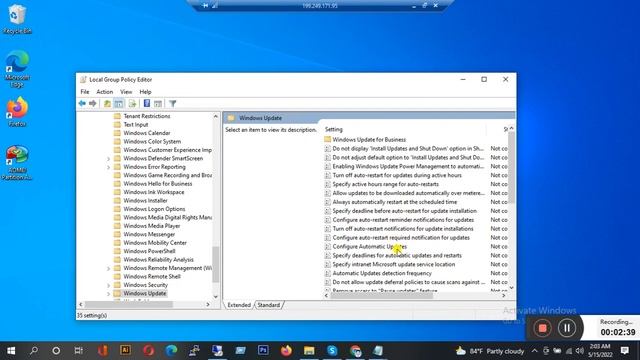Switch to the Extended tab

239,305
